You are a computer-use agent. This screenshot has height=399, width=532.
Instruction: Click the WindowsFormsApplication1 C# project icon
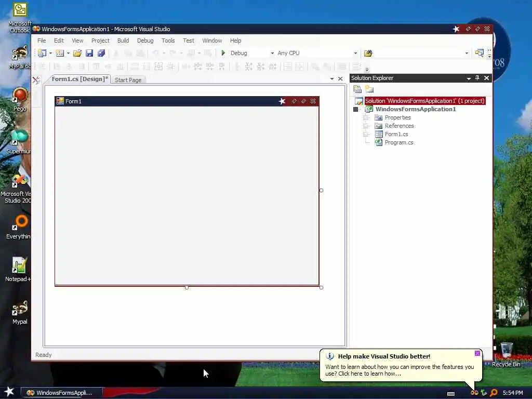[x=369, y=109]
